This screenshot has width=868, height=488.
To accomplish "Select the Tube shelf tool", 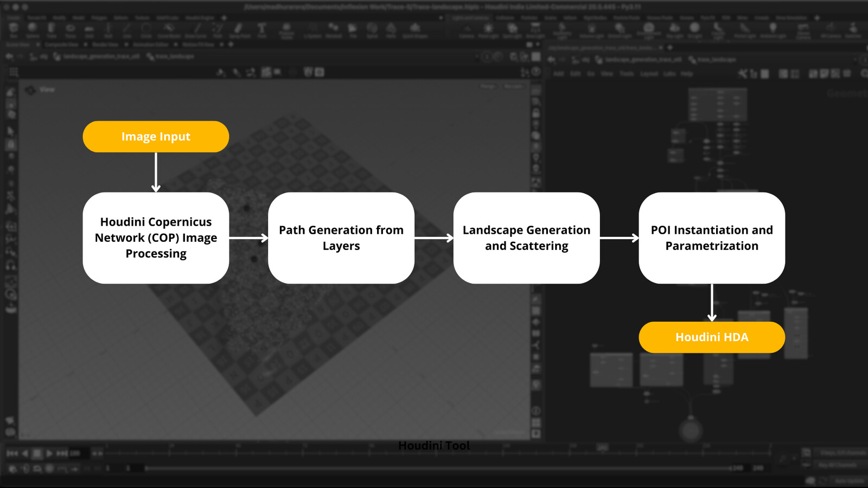I will click(52, 30).
